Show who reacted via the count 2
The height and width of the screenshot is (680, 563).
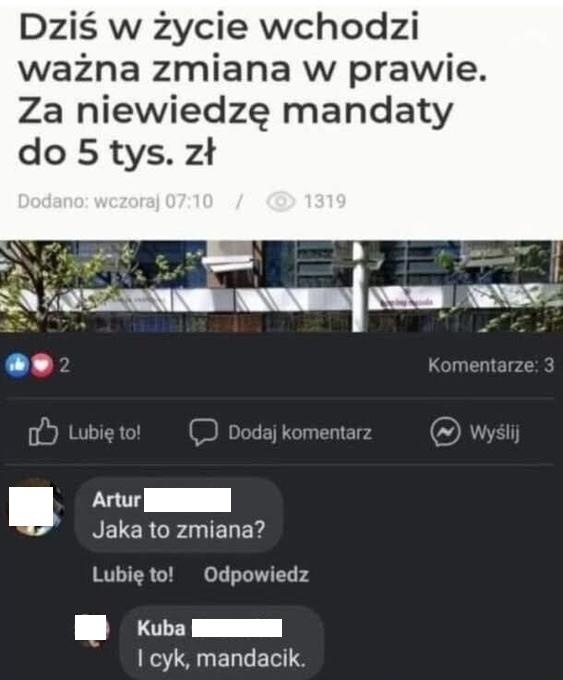point(64,366)
